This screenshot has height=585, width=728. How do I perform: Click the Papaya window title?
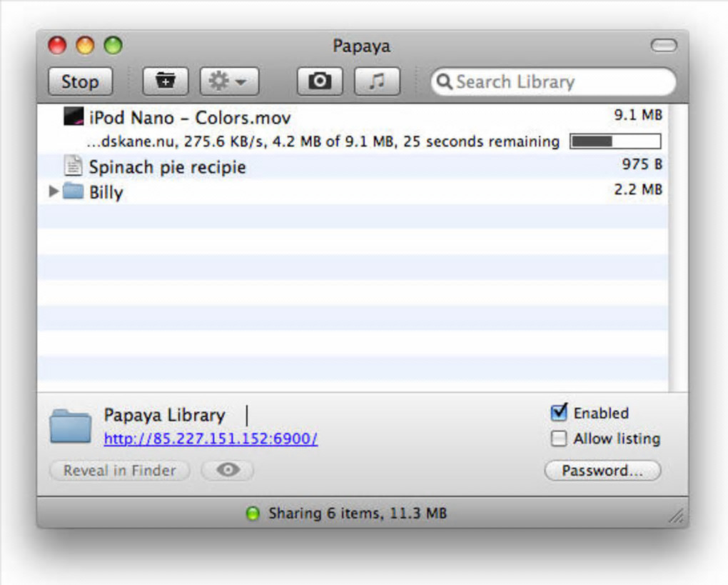pyautogui.click(x=362, y=46)
